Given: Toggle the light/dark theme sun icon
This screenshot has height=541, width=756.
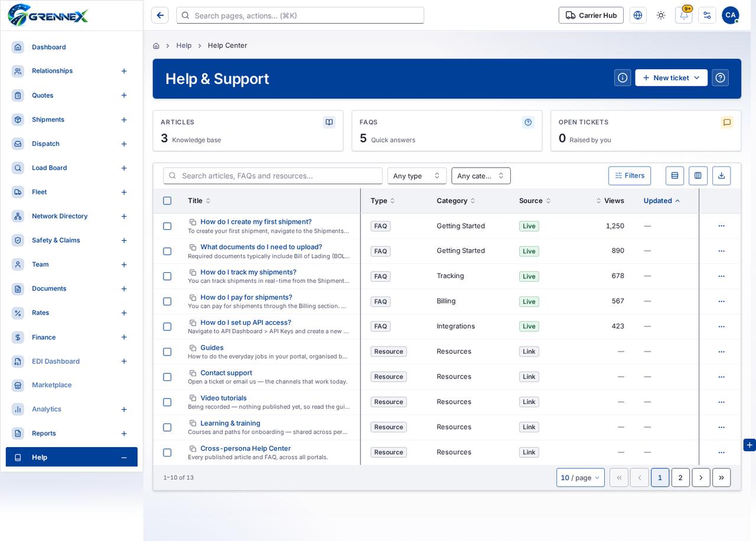Looking at the screenshot, I should [661, 15].
